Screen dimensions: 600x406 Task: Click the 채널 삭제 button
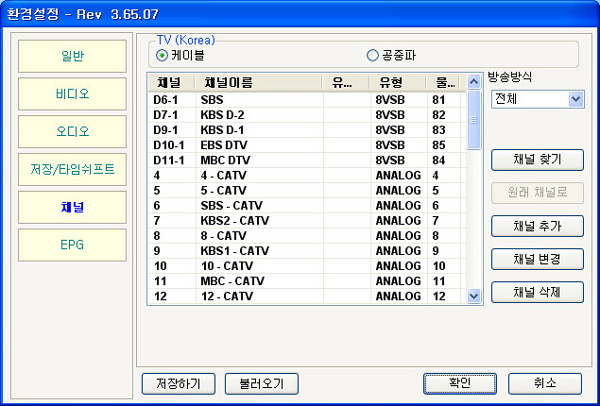537,292
